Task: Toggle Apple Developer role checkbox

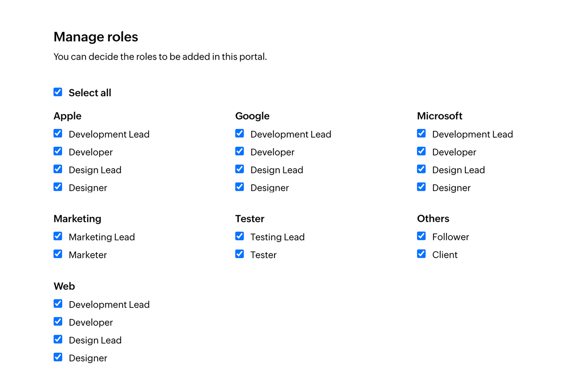Action: click(58, 151)
